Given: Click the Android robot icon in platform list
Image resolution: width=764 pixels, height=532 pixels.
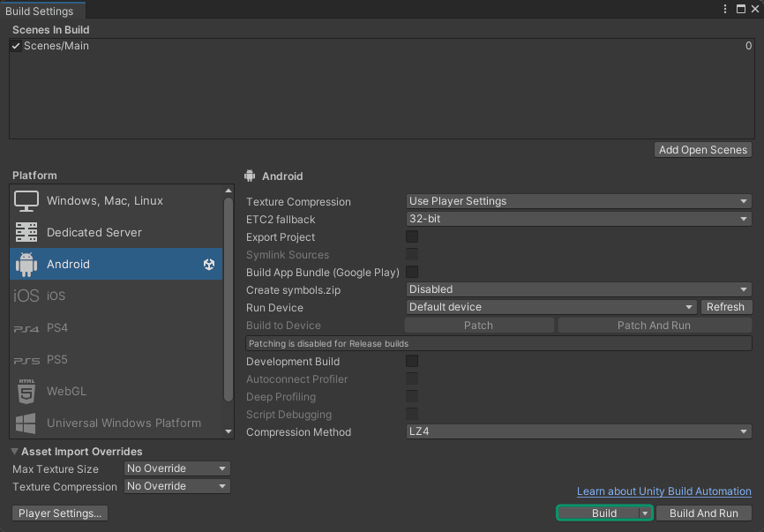Looking at the screenshot, I should [x=26, y=265].
